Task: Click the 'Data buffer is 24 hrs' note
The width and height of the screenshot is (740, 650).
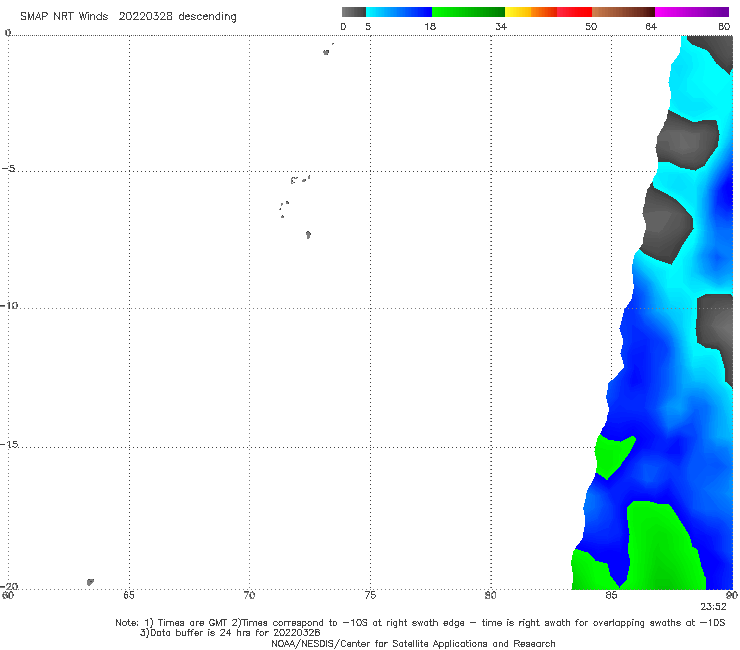Action: point(230,633)
